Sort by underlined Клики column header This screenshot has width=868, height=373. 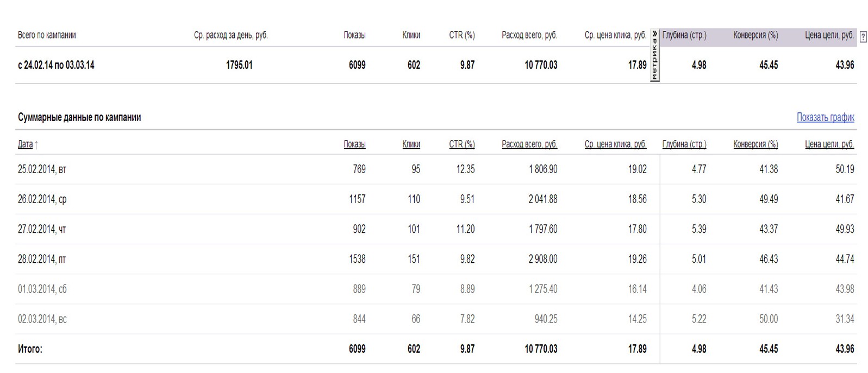pyautogui.click(x=411, y=144)
